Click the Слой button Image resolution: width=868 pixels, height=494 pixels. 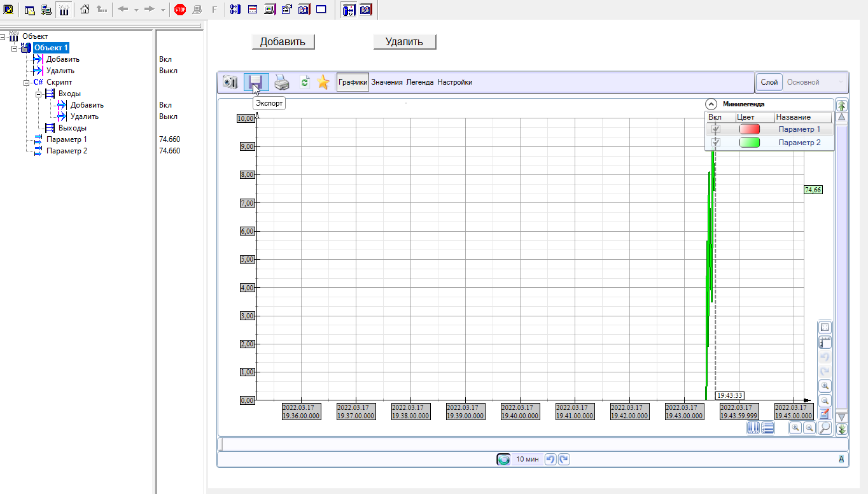[x=769, y=82]
